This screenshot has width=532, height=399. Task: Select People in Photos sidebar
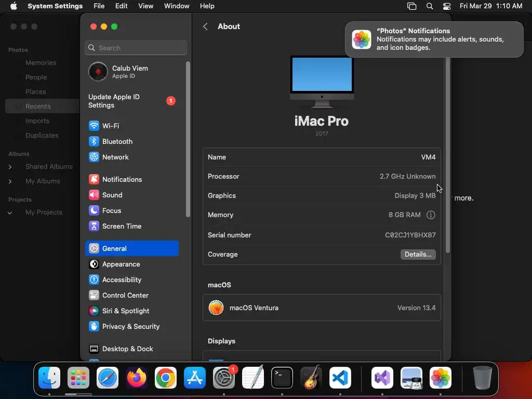pos(36,77)
